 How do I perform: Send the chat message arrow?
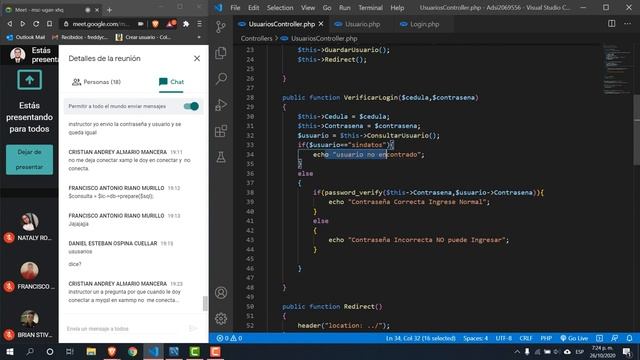[193, 328]
